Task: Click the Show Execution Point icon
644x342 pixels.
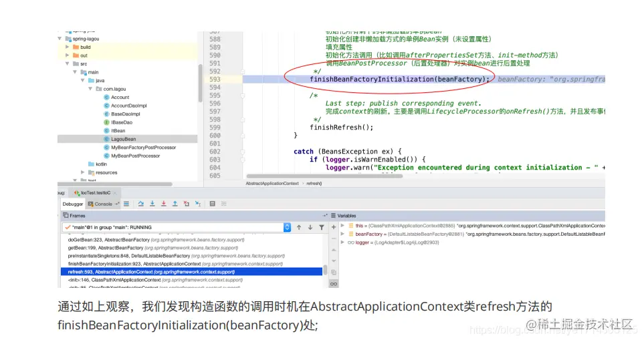Action: click(x=126, y=204)
